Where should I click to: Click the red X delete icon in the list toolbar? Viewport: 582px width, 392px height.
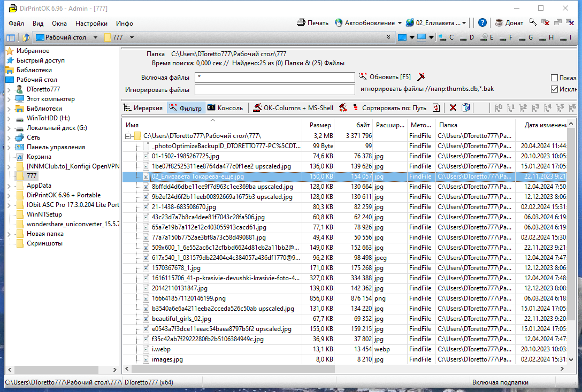point(453,107)
